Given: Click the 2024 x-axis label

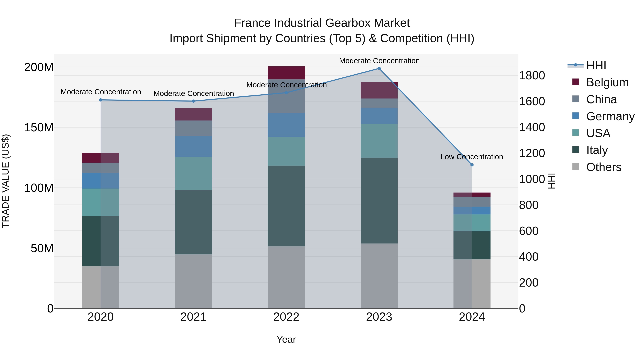Looking at the screenshot, I should pos(472,317).
